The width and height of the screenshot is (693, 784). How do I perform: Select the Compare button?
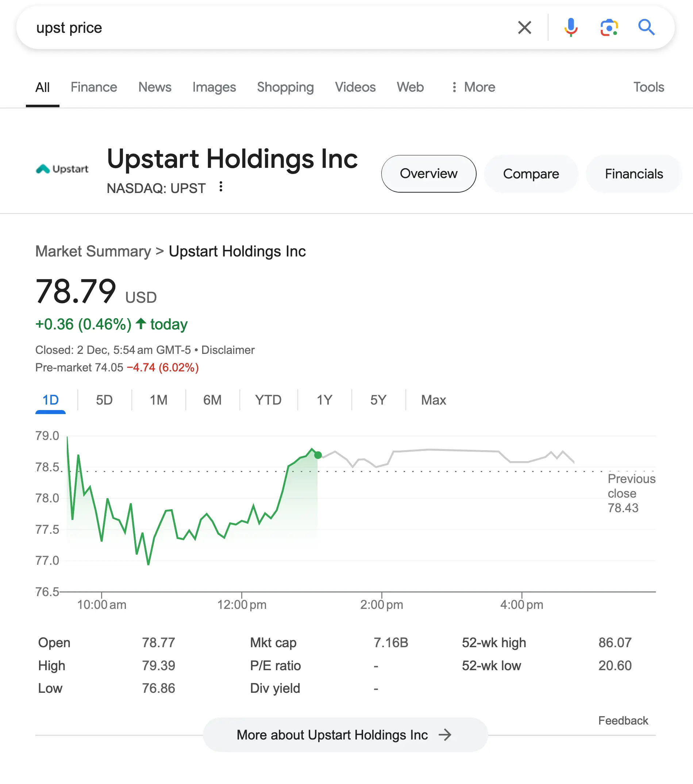click(531, 174)
